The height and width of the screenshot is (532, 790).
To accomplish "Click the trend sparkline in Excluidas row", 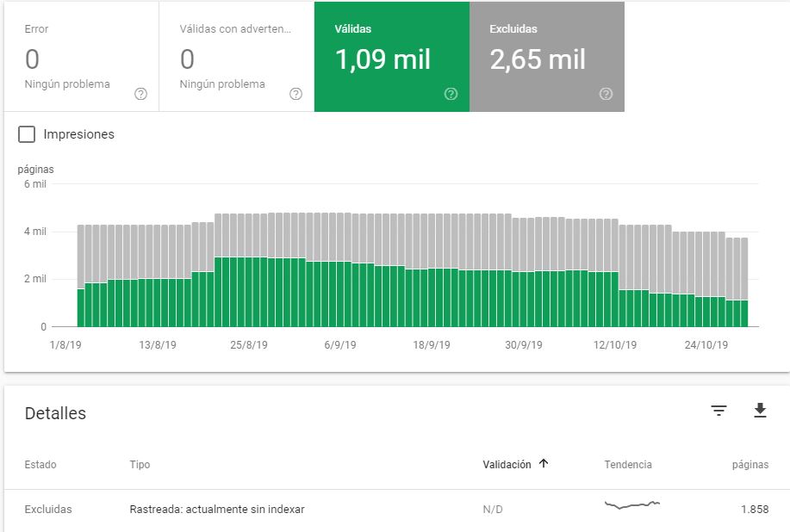I will pos(632,504).
